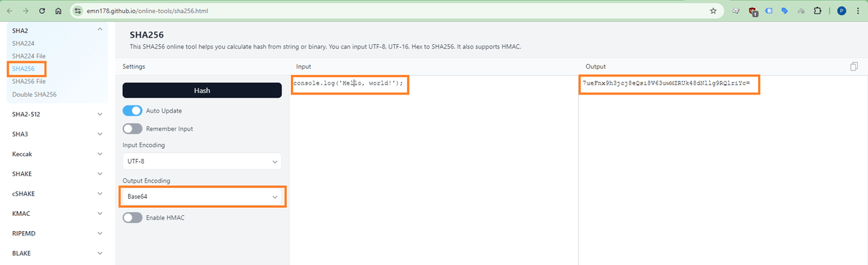Open the profile avatar P
This screenshot has width=868, height=265.
click(x=841, y=11)
